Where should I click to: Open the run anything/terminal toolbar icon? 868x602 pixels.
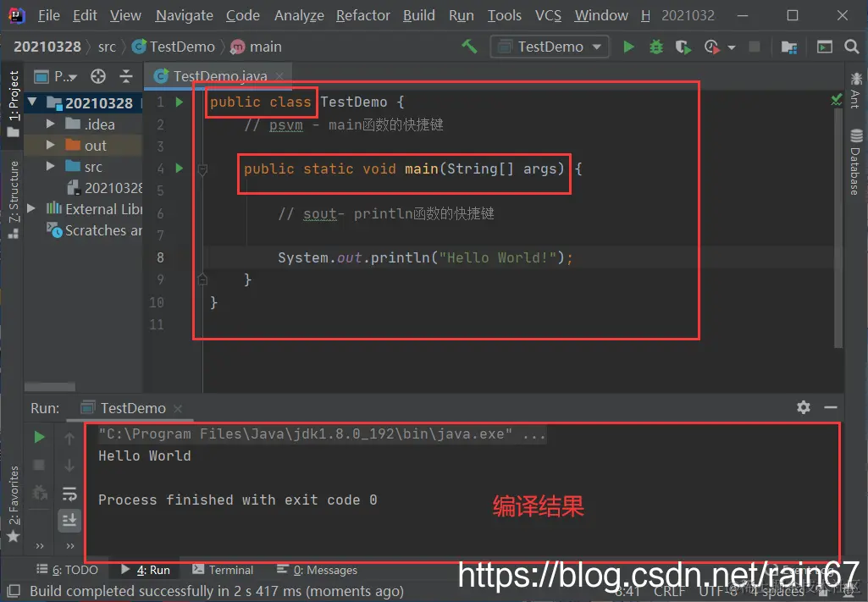(x=824, y=47)
